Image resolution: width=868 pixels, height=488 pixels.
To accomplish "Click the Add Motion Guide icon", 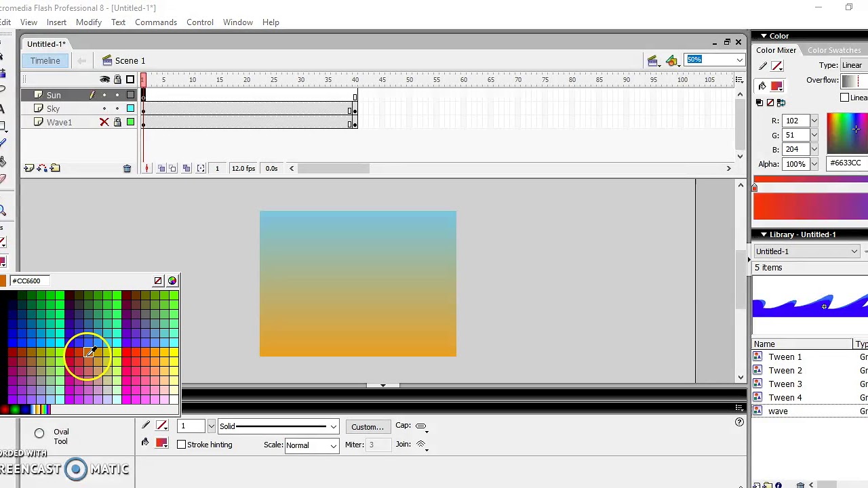I will tap(42, 168).
